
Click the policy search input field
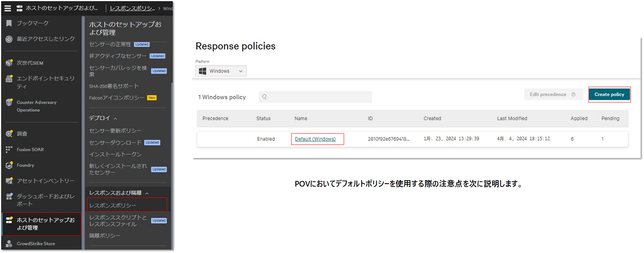315,97
